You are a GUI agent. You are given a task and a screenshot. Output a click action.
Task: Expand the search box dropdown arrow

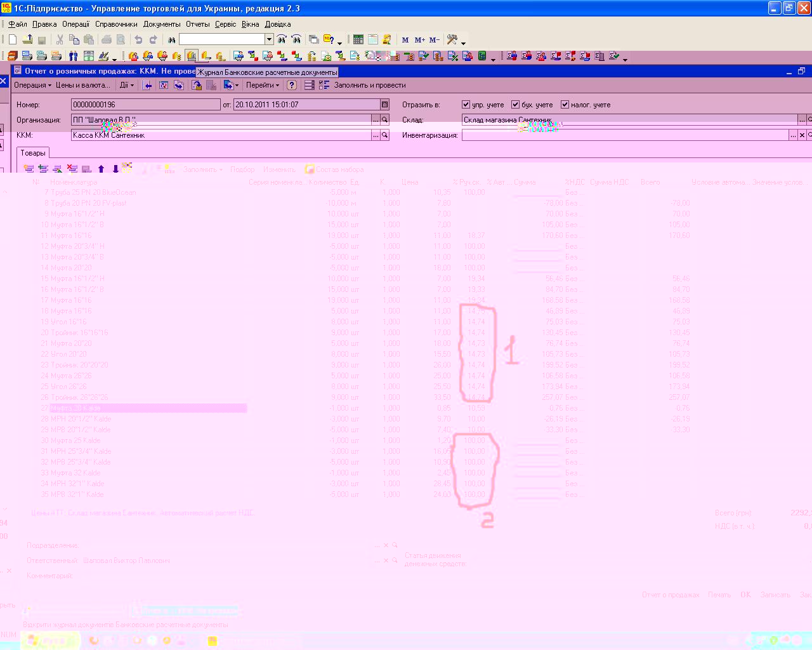tap(269, 39)
